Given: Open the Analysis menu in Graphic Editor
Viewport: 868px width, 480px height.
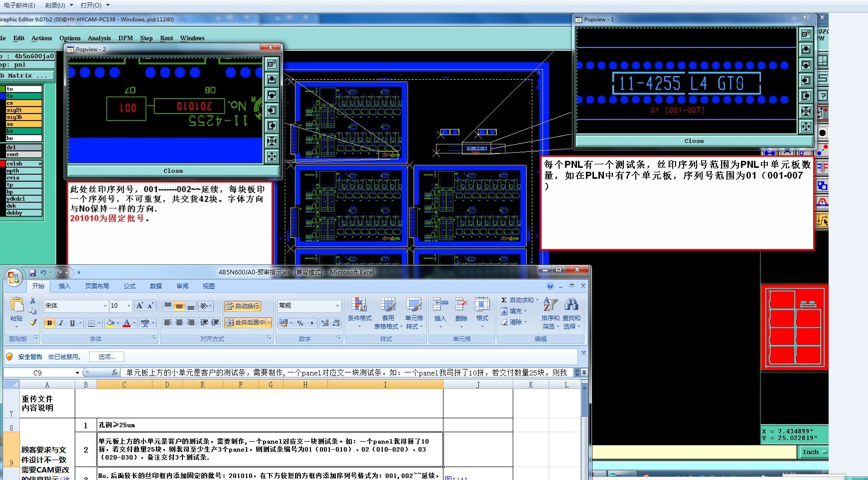Looking at the screenshot, I should [x=99, y=38].
